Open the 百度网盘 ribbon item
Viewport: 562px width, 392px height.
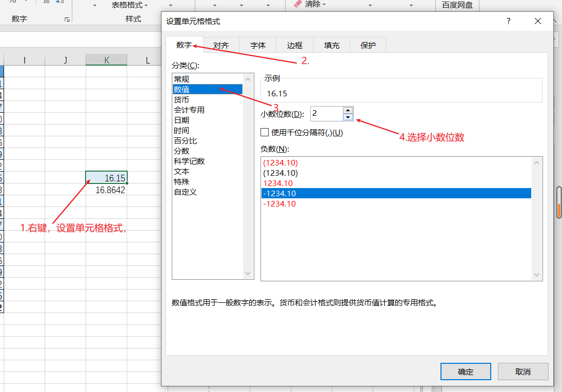457,5
